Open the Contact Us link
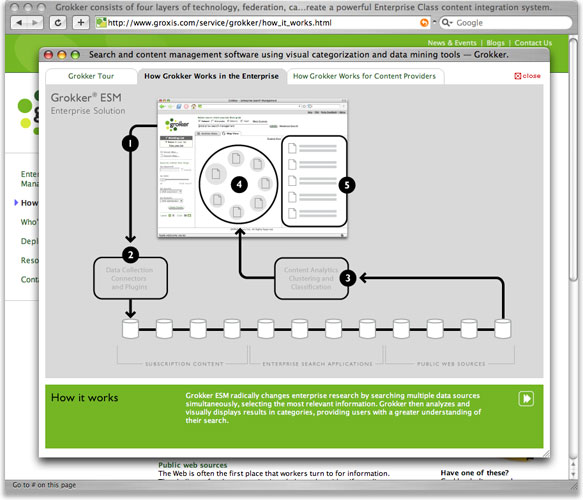This screenshot has height=500, width=583. (533, 43)
